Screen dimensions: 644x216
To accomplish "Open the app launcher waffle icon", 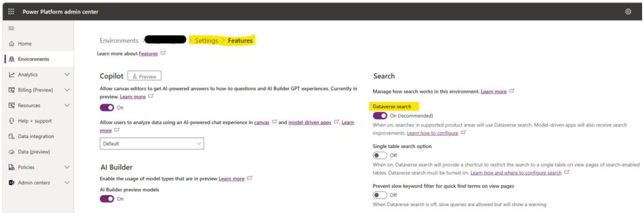I will point(11,11).
